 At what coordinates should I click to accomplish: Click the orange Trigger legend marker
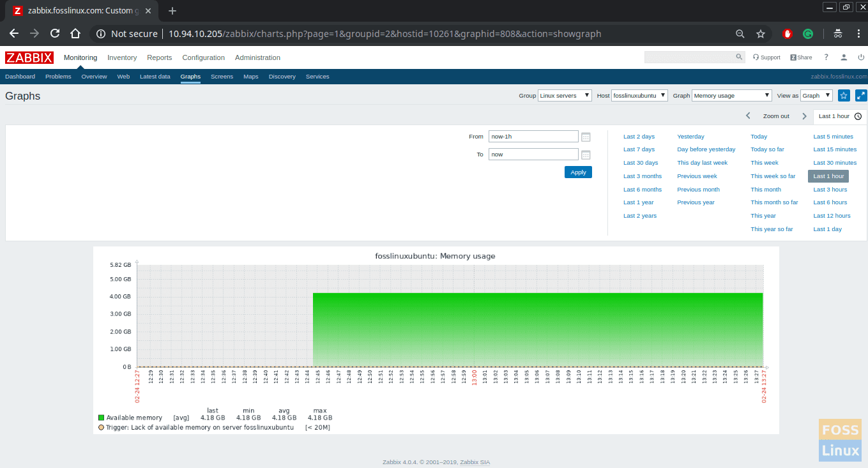point(101,427)
